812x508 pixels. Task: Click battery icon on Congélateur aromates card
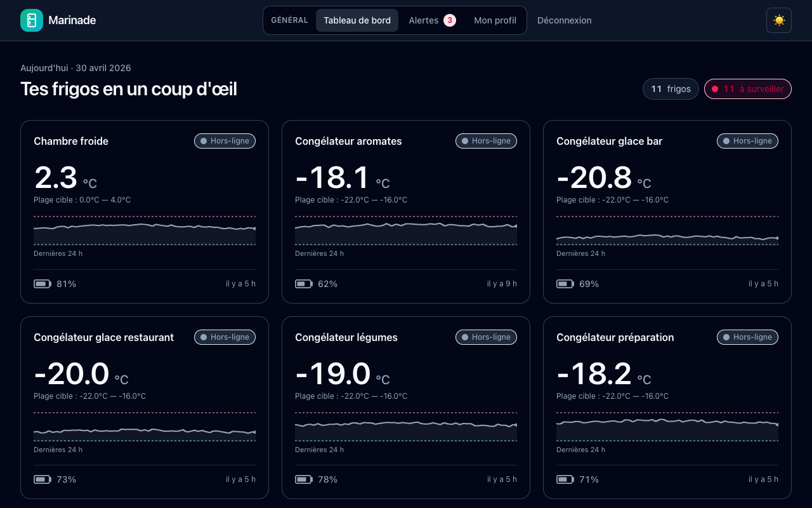[x=304, y=284]
